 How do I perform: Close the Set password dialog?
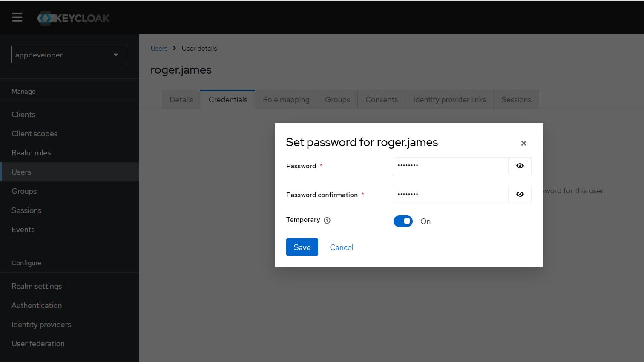(x=524, y=143)
